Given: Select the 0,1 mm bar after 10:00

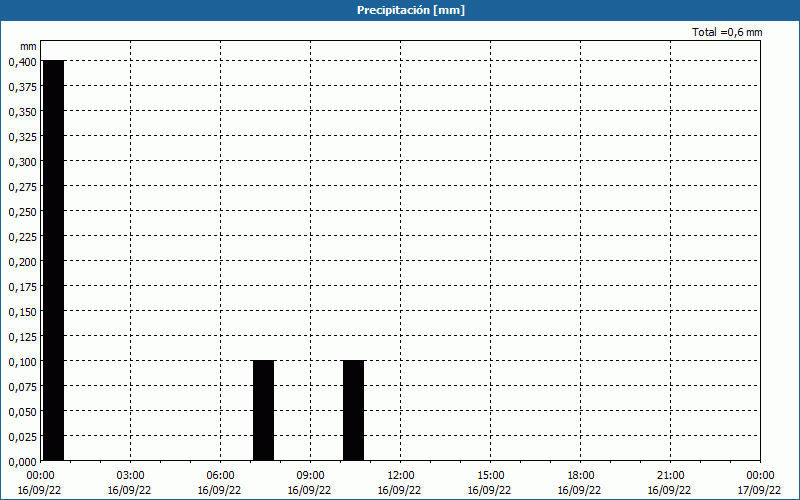Looking at the screenshot, I should click(x=353, y=410).
